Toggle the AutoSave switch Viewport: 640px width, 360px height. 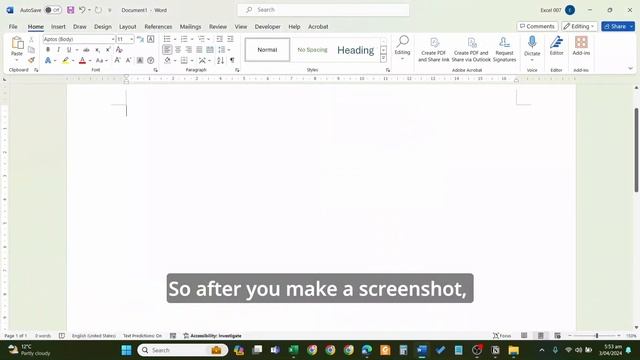(x=53, y=10)
